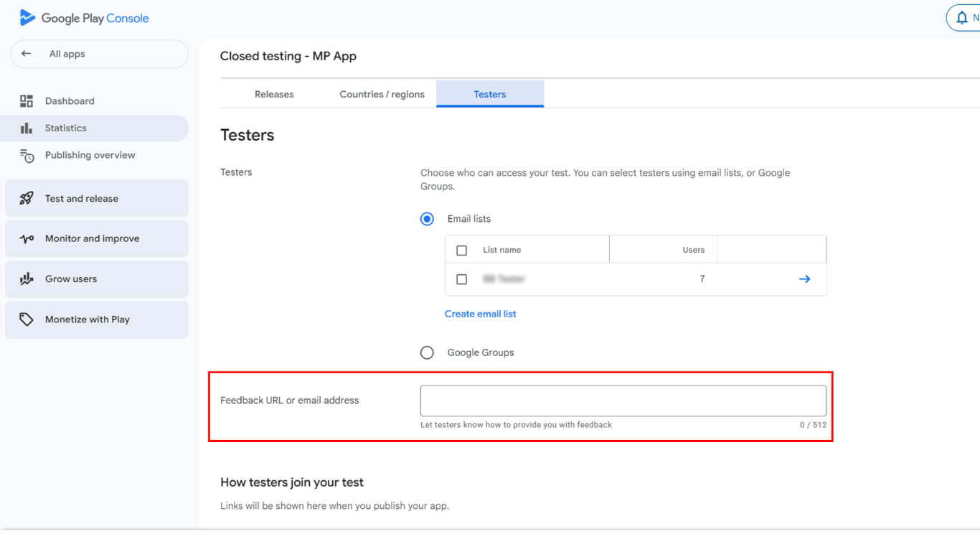Select the Email lists radio option

point(428,219)
